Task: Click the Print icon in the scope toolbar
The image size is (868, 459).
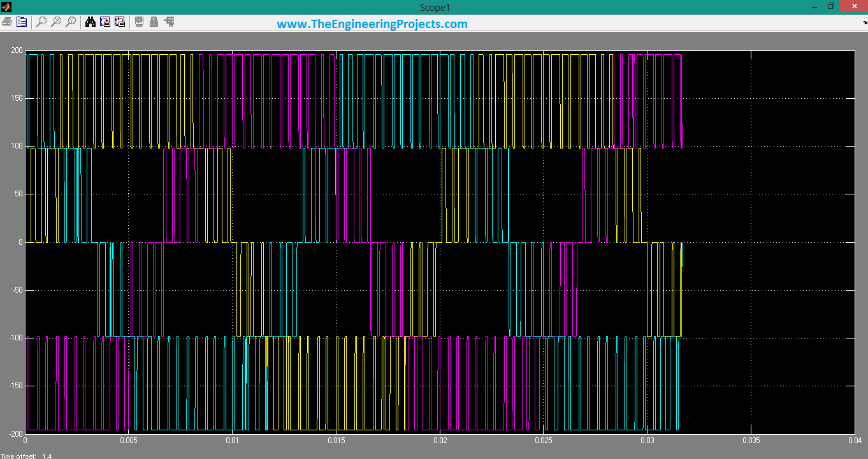Action: 7,22
